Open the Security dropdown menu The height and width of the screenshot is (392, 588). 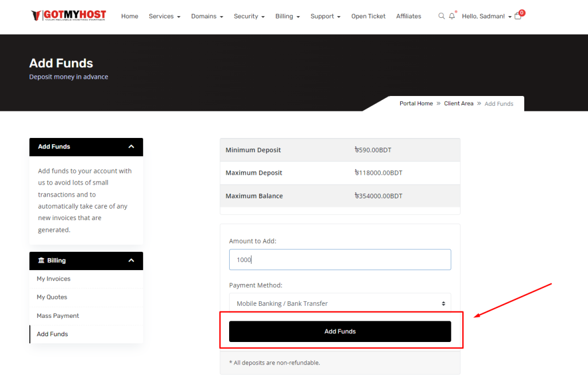pos(249,16)
